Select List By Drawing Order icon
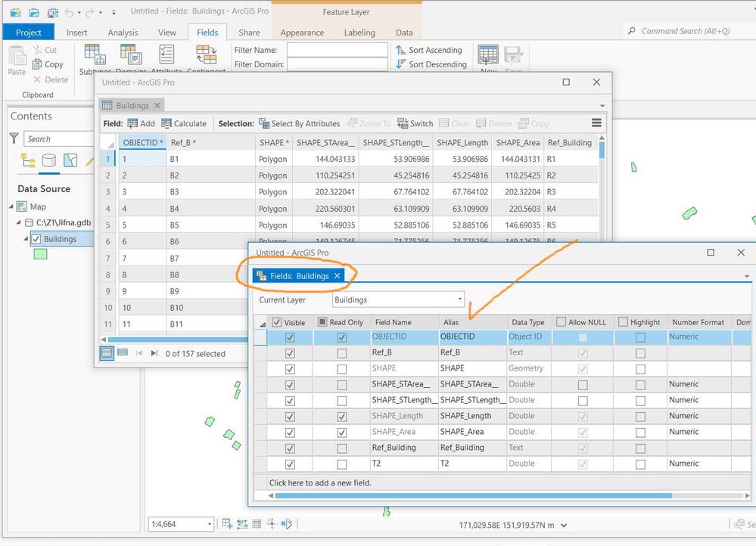Screen dimensions: 756x546 click(x=27, y=160)
